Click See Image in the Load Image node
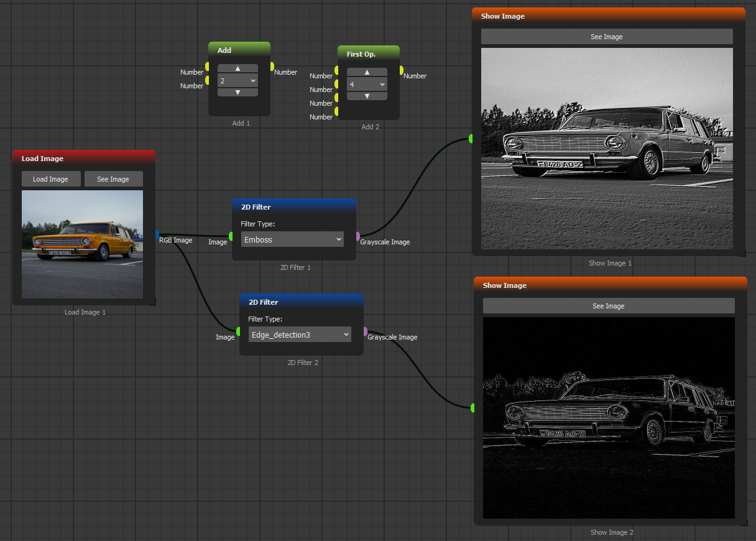 (113, 179)
